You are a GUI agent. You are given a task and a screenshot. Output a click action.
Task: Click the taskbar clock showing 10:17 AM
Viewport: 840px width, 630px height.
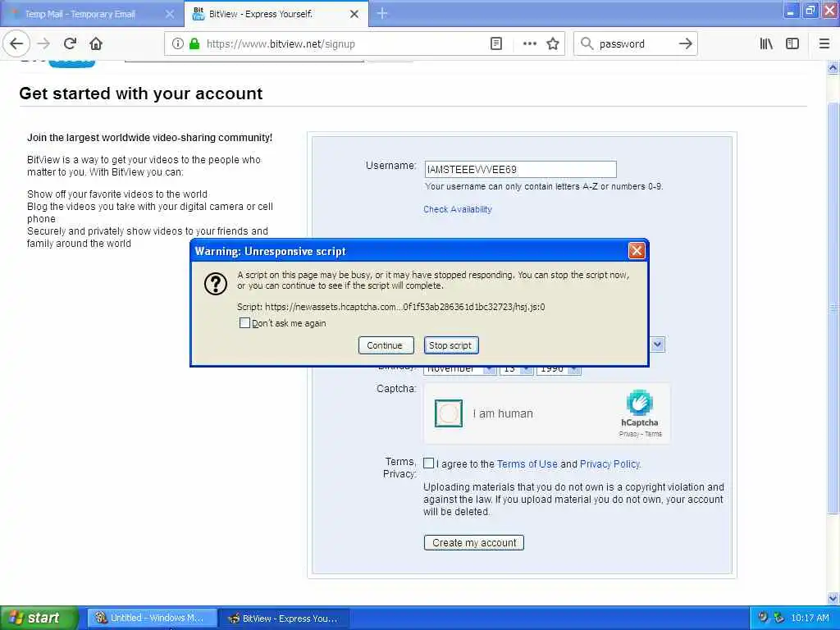tap(810, 619)
